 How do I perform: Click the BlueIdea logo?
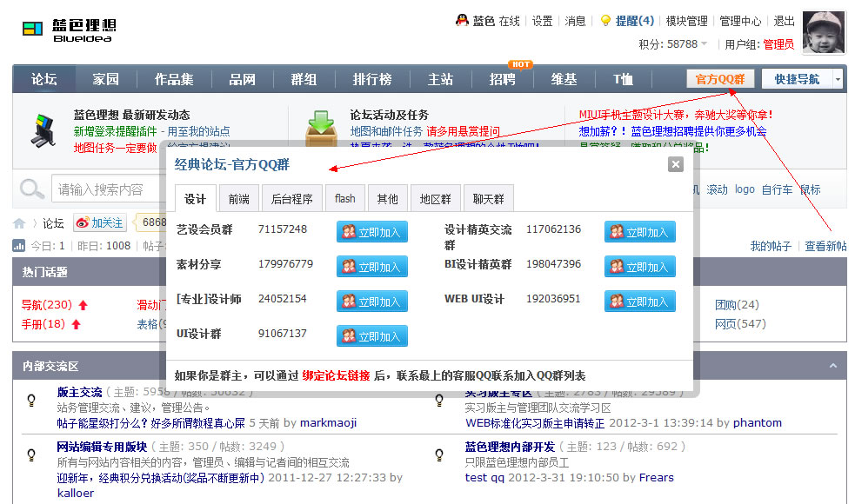point(70,30)
